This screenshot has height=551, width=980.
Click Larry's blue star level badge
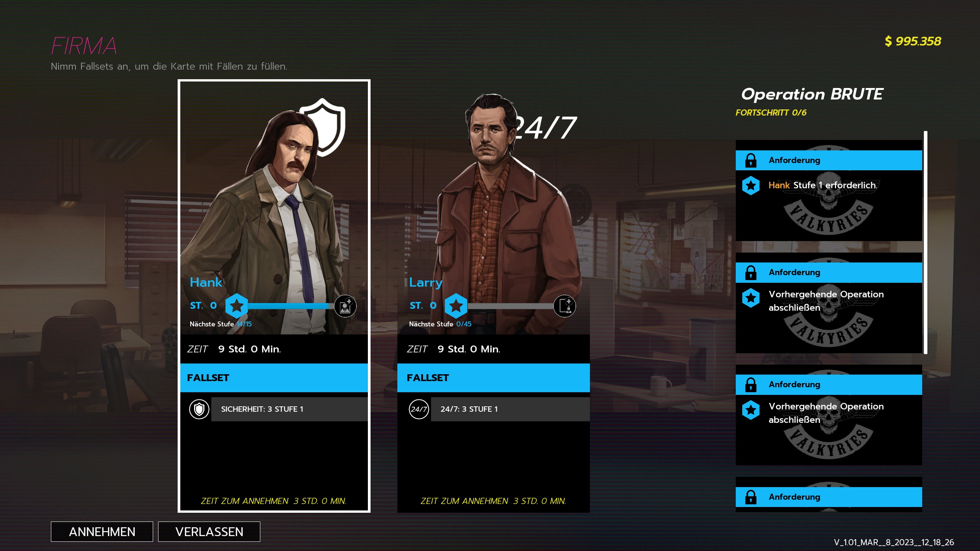[x=456, y=306]
